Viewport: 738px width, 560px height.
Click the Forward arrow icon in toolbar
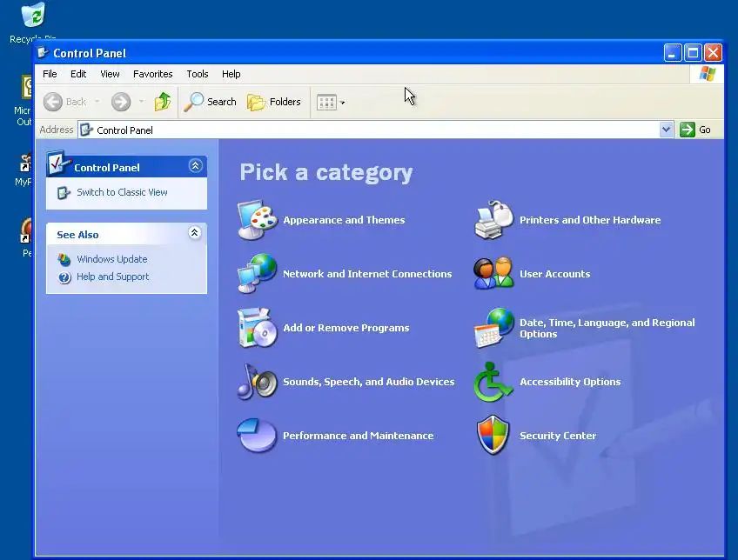pos(121,102)
